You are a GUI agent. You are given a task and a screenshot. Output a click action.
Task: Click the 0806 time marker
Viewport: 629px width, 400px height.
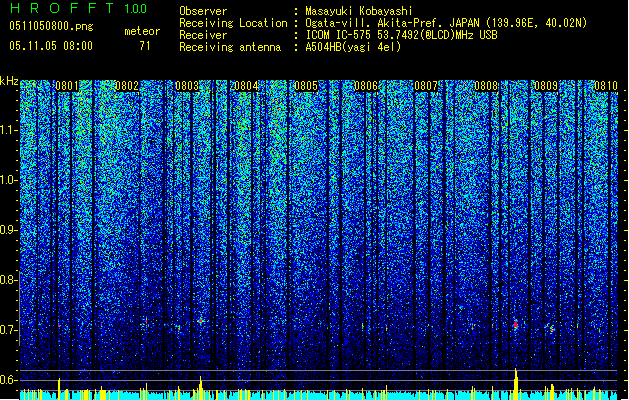point(366,86)
